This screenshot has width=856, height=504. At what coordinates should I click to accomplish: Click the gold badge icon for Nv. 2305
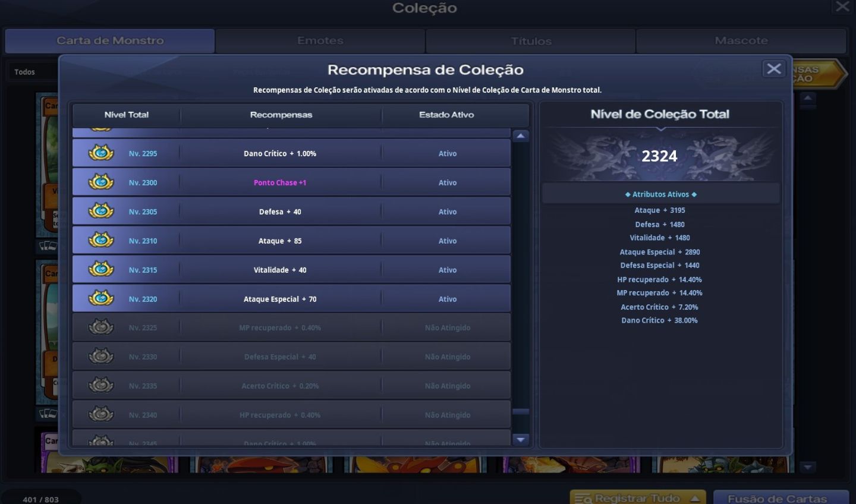coord(101,212)
